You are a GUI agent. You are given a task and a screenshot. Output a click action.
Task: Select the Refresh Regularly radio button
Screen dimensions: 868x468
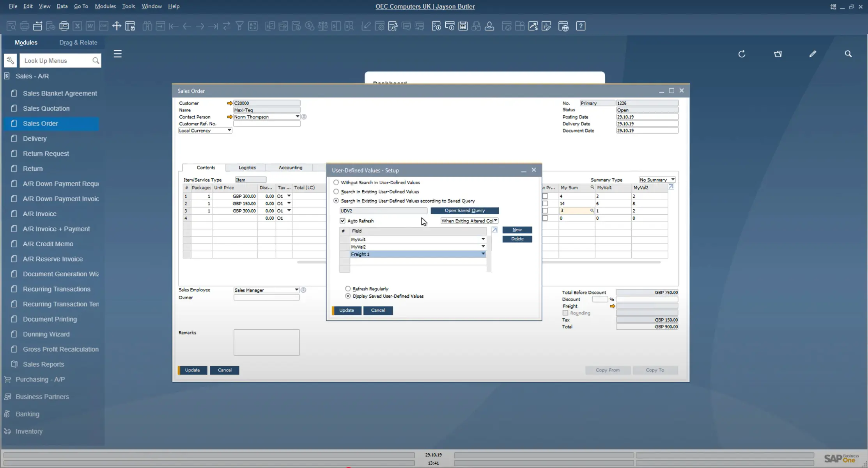click(348, 289)
